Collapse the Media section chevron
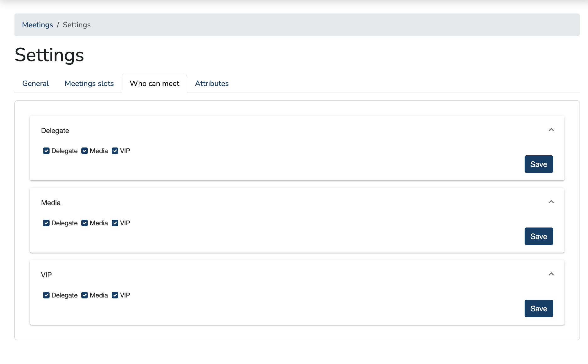Screen dimensions: 588x364 pyautogui.click(x=551, y=202)
